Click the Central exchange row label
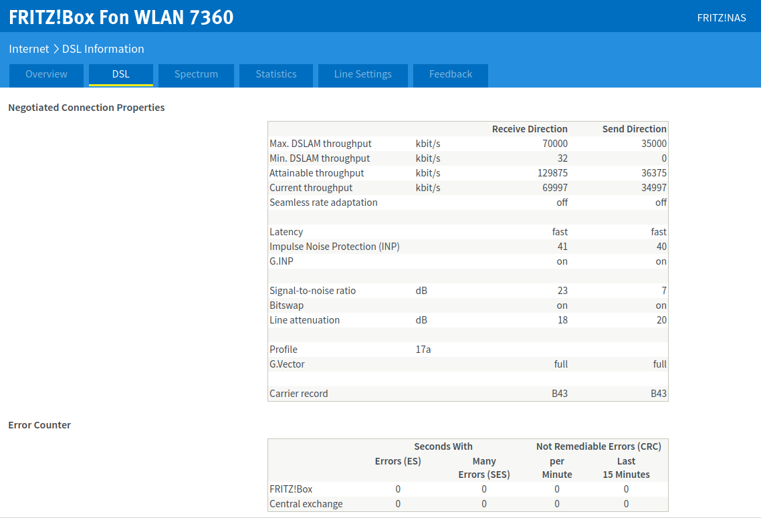The width and height of the screenshot is (761, 532). coord(306,504)
